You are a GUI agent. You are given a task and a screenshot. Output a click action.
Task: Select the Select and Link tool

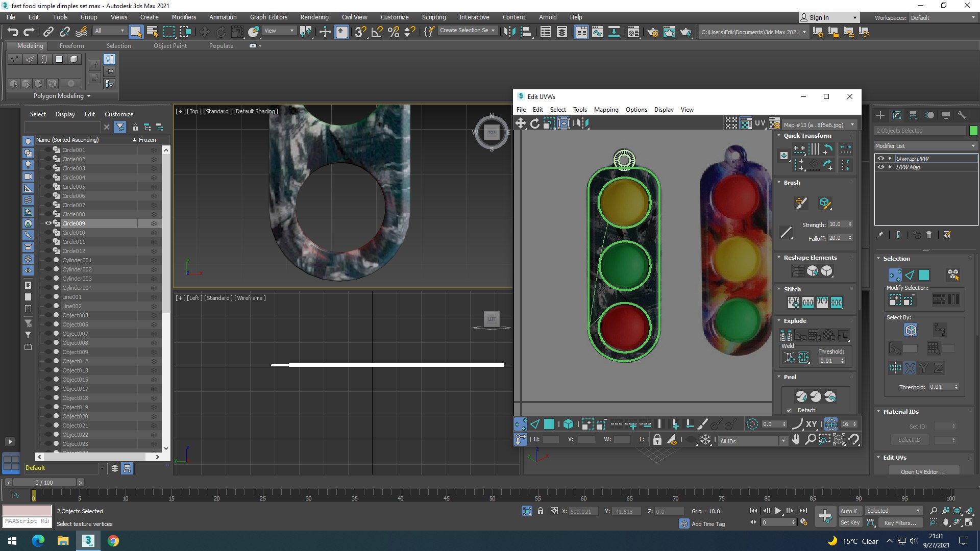(48, 32)
